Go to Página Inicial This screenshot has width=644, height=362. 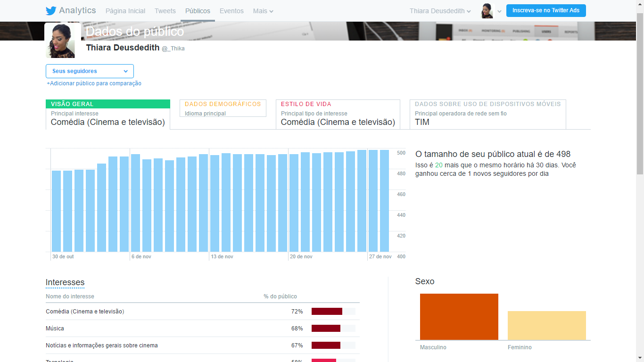[125, 11]
